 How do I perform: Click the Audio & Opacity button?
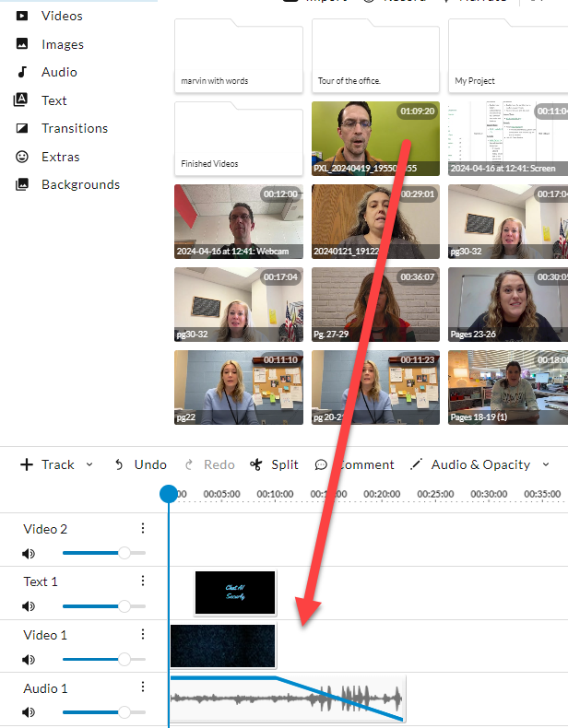pos(480,464)
